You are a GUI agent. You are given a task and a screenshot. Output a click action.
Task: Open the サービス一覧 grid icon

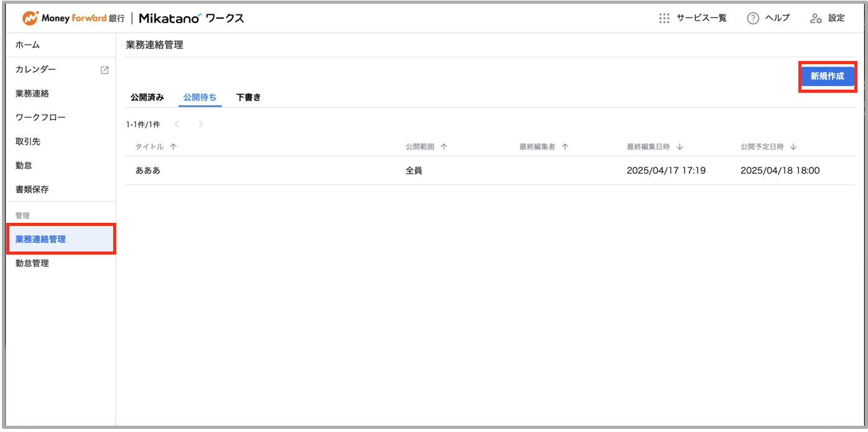664,18
